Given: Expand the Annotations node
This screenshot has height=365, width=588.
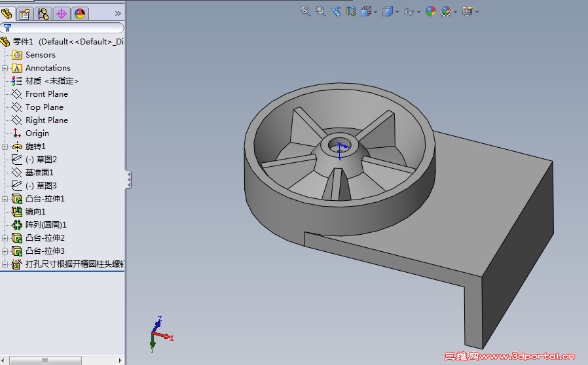Looking at the screenshot, I should 5,68.
